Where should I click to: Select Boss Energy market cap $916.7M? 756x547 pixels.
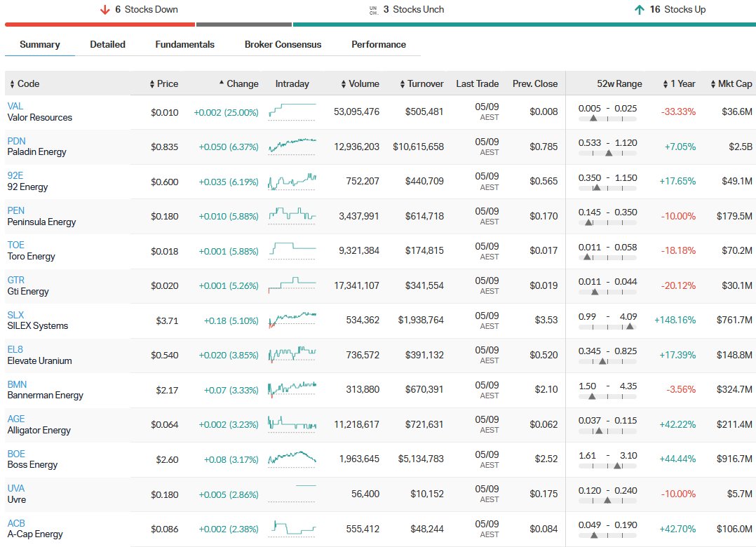pos(734,459)
